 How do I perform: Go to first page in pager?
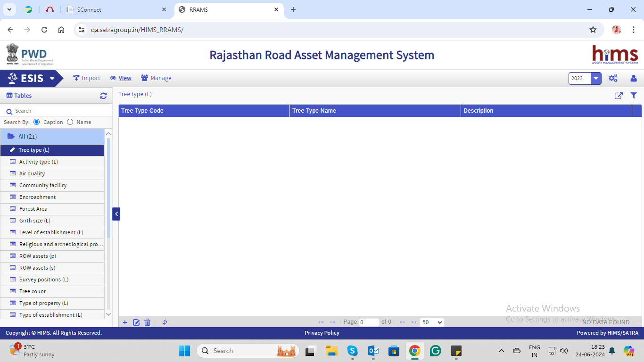tap(321, 322)
